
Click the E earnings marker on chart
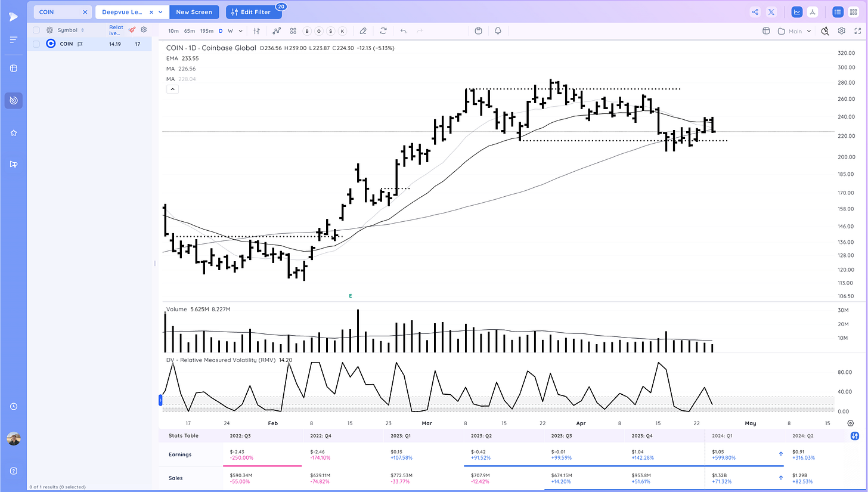351,296
